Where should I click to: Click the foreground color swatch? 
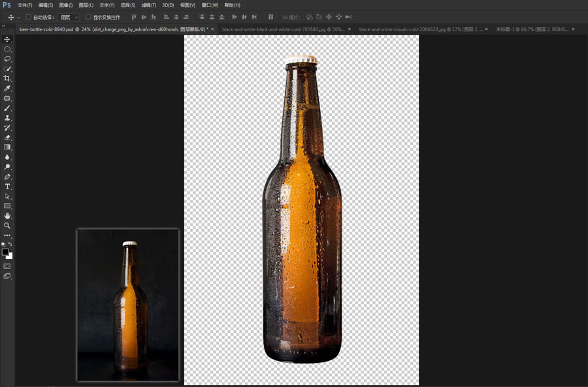5,252
